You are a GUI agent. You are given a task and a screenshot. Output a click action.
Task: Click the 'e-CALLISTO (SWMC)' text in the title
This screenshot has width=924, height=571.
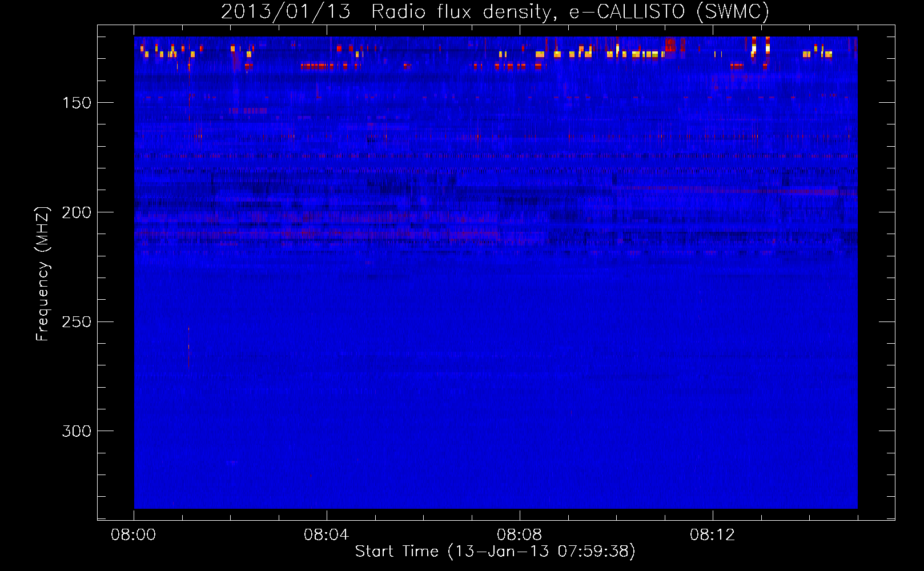click(x=669, y=12)
